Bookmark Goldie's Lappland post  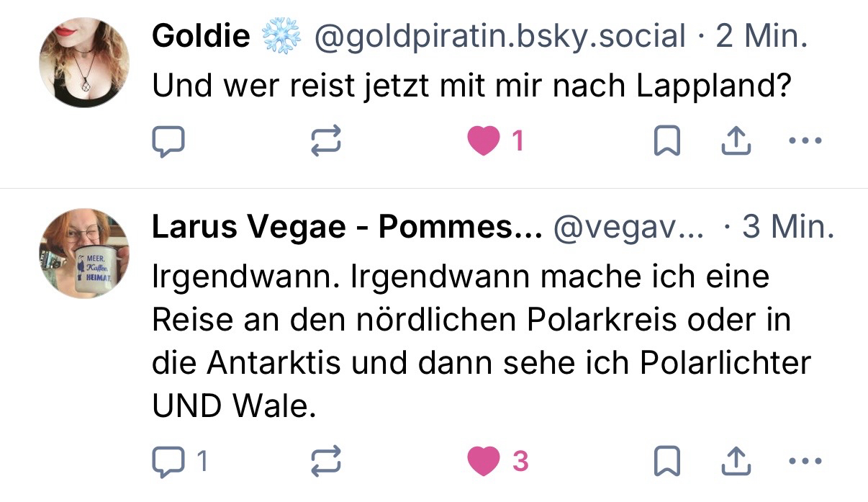[666, 142]
